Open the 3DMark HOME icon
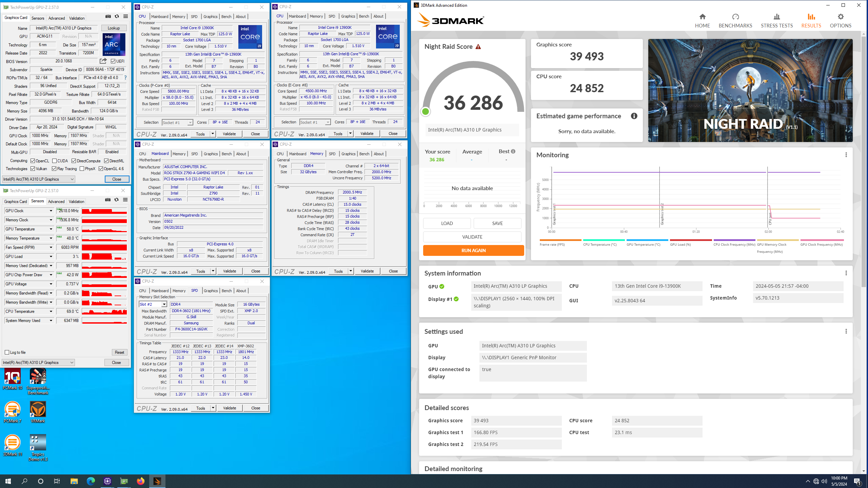The image size is (868, 488). click(702, 21)
